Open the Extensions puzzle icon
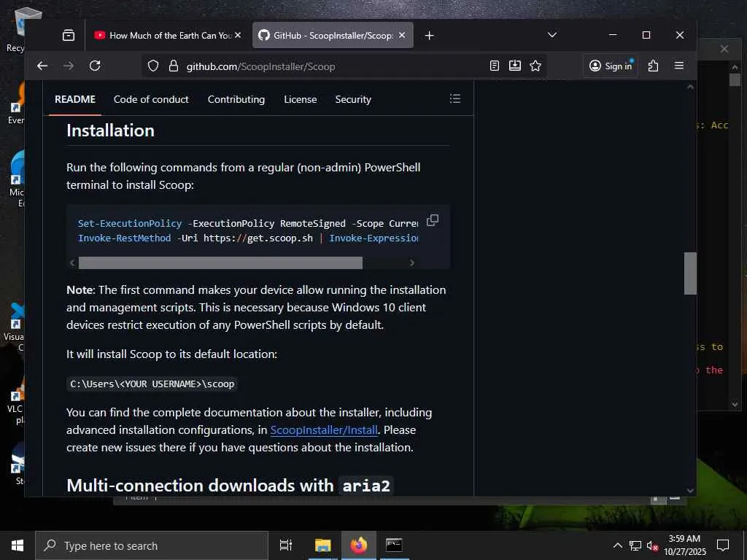The image size is (747, 560). pyautogui.click(x=653, y=66)
